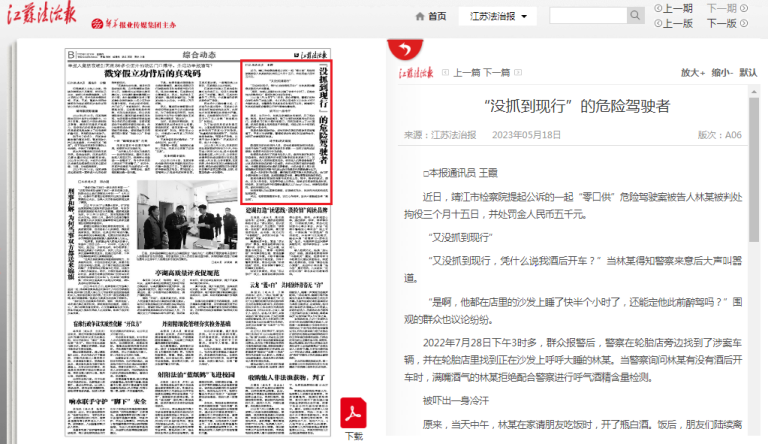
Task: Click the magnifier search button
Action: 635,15
